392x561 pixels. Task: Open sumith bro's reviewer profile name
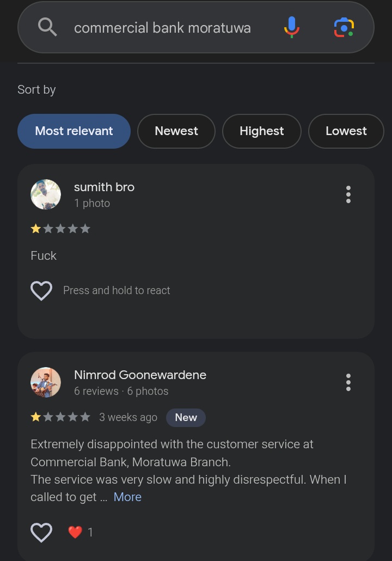(104, 187)
